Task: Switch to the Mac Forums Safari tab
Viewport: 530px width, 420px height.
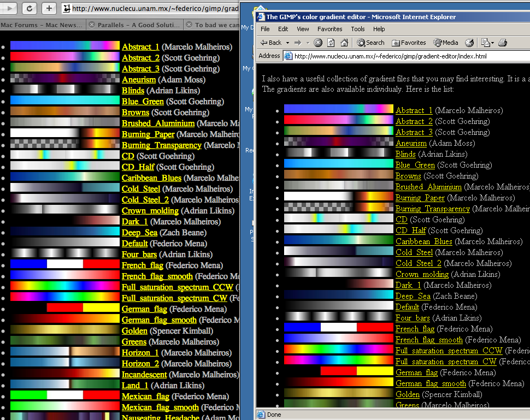Action: point(42,25)
